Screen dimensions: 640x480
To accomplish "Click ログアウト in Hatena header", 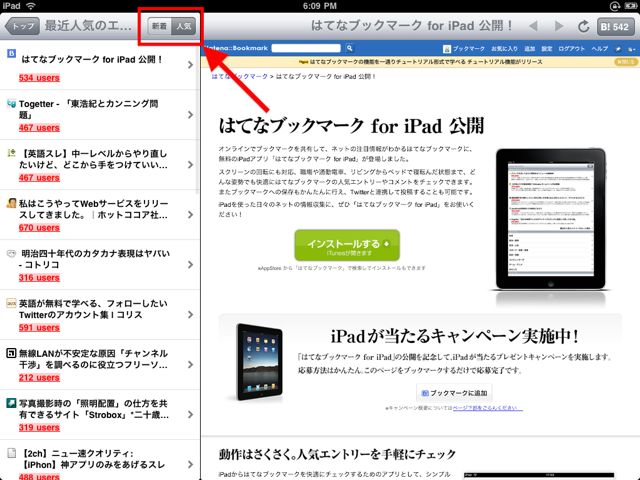I will point(571,49).
